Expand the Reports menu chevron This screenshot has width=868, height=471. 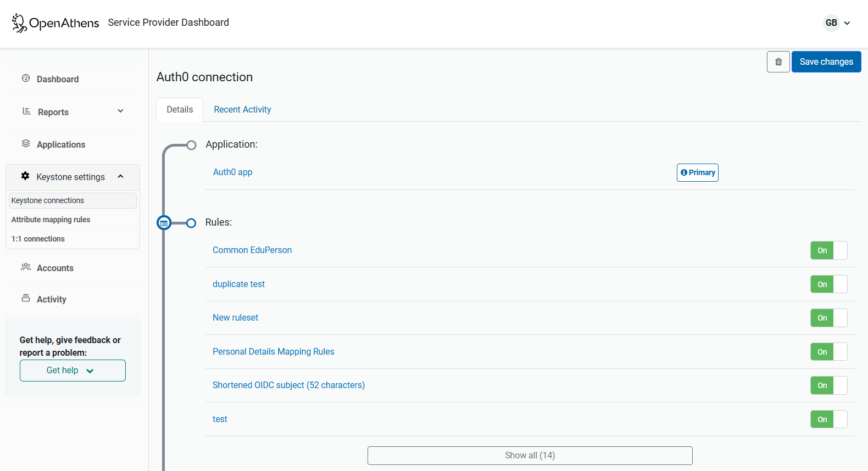click(x=120, y=111)
